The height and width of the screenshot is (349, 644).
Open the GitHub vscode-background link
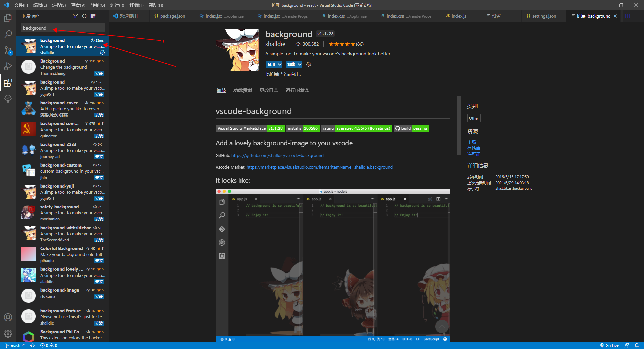(277, 155)
